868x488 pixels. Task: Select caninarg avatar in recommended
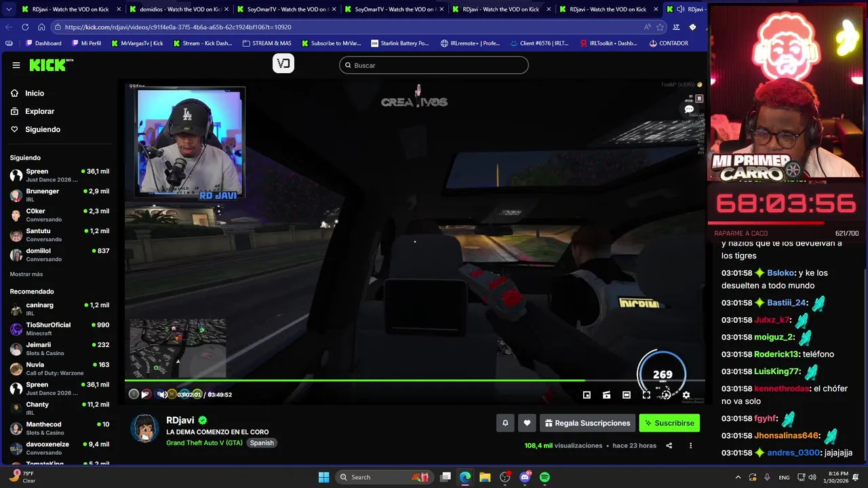tap(16, 309)
